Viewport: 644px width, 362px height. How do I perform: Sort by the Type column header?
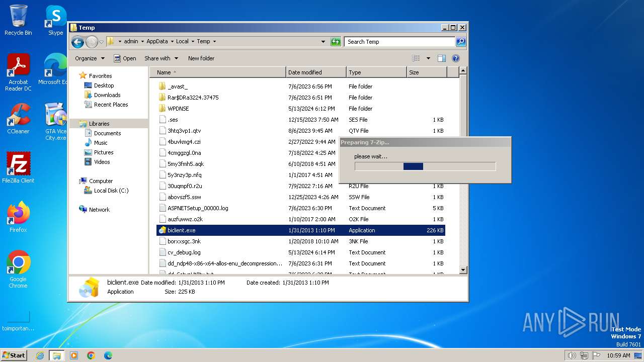coord(376,72)
